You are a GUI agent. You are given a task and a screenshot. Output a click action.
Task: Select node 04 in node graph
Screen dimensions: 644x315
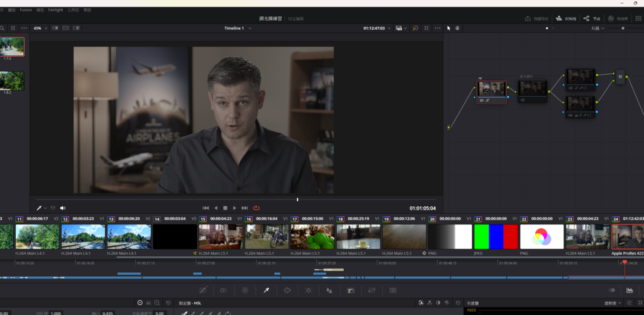pyautogui.click(x=580, y=107)
